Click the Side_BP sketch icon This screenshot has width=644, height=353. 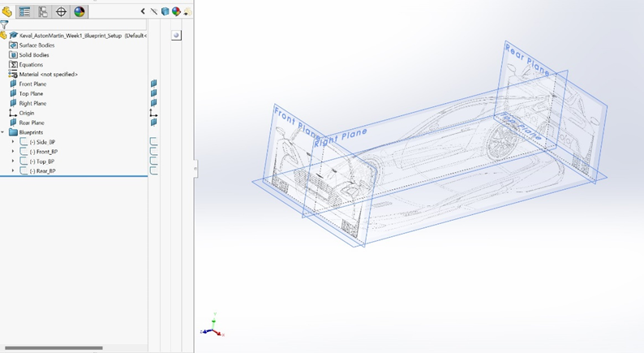click(x=24, y=142)
